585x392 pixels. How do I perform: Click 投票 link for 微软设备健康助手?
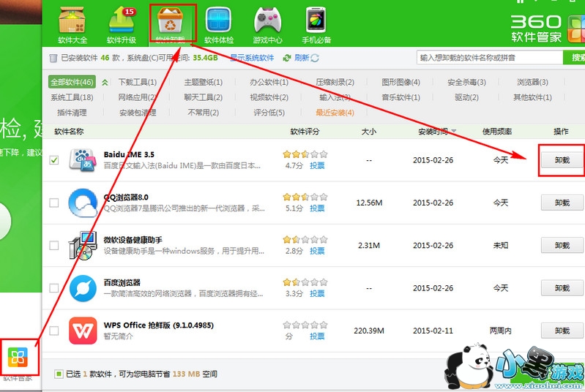[x=317, y=251]
